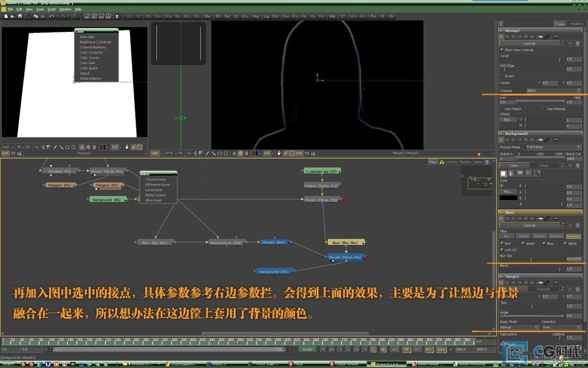Toggle the Alpha channel checkbox in Blur2
Screen dimensions: 588x368
[x=565, y=243]
